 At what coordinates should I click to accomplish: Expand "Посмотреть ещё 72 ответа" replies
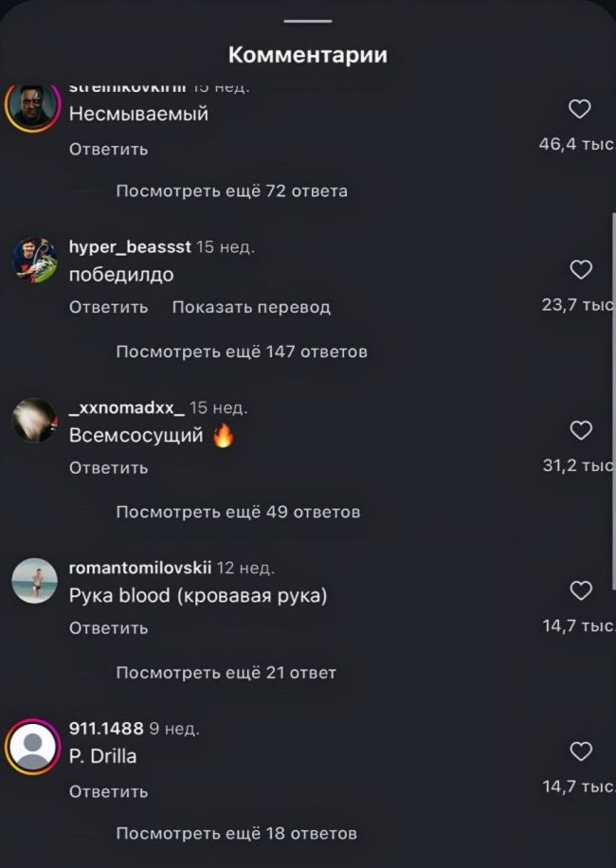tap(231, 191)
